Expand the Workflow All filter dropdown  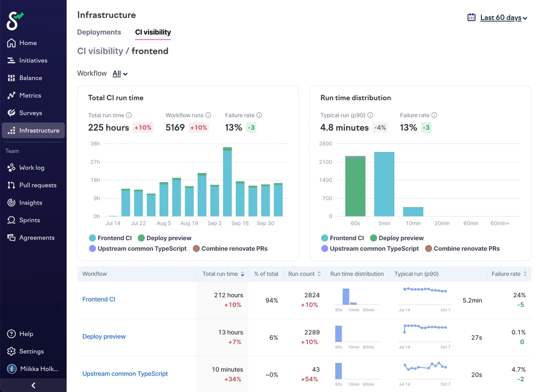pos(120,74)
